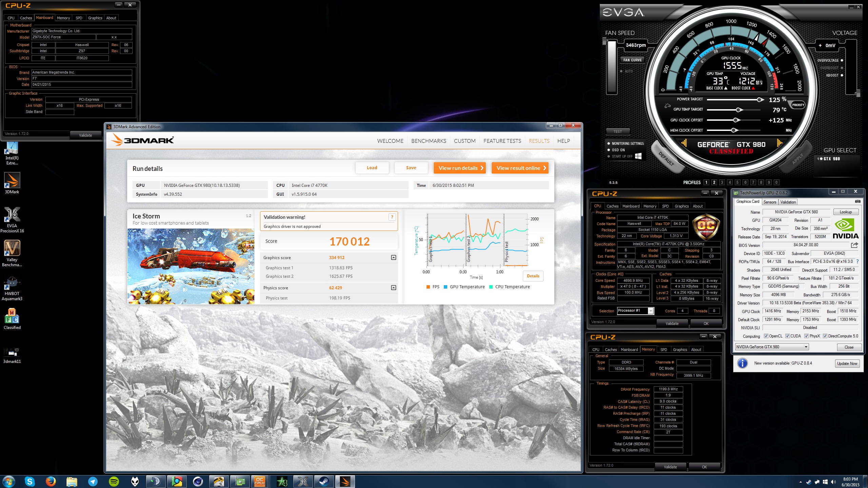The height and width of the screenshot is (488, 868).
Task: Open the Classified desktop shortcut
Action: point(12,319)
